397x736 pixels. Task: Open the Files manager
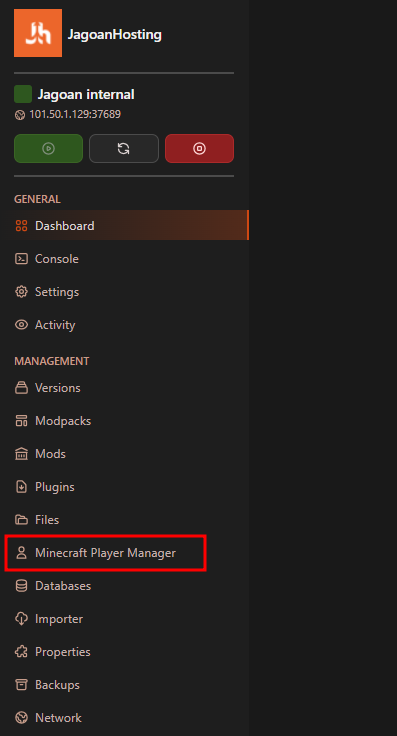click(47, 520)
